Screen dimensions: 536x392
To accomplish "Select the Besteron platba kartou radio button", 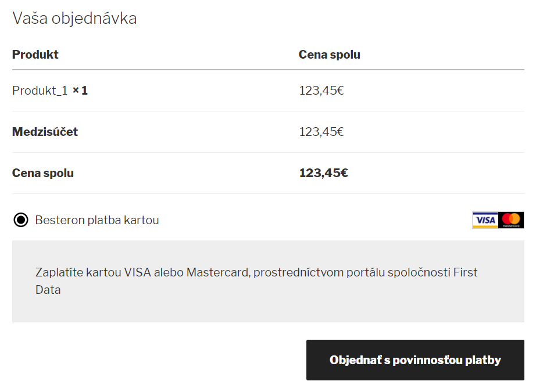I will tap(20, 220).
